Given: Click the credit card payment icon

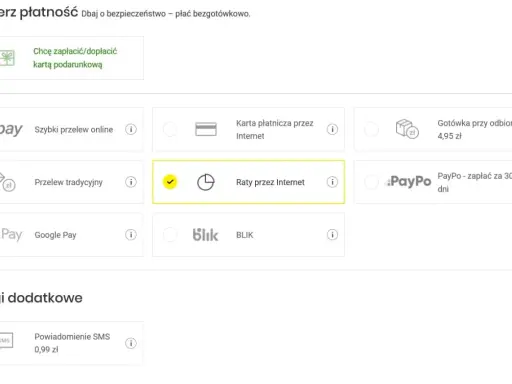Looking at the screenshot, I should pos(206,129).
